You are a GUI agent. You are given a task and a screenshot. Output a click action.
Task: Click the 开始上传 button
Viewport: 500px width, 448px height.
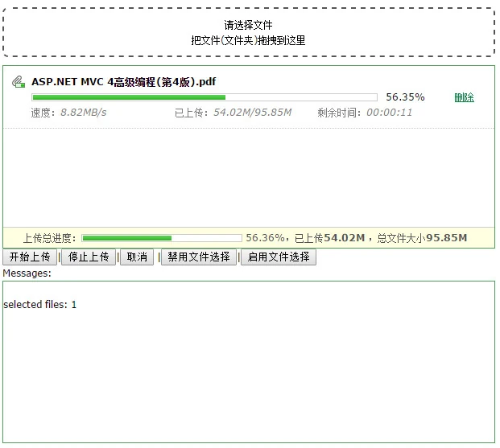click(x=30, y=257)
